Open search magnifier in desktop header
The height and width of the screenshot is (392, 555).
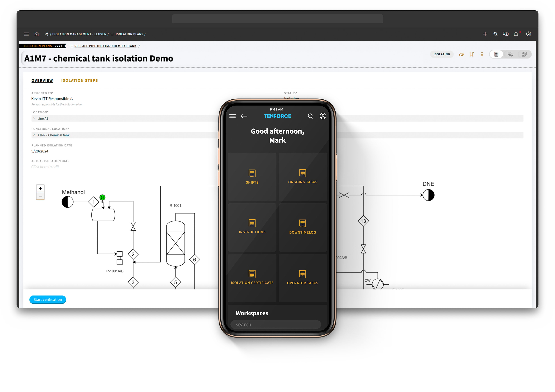pyautogui.click(x=495, y=34)
